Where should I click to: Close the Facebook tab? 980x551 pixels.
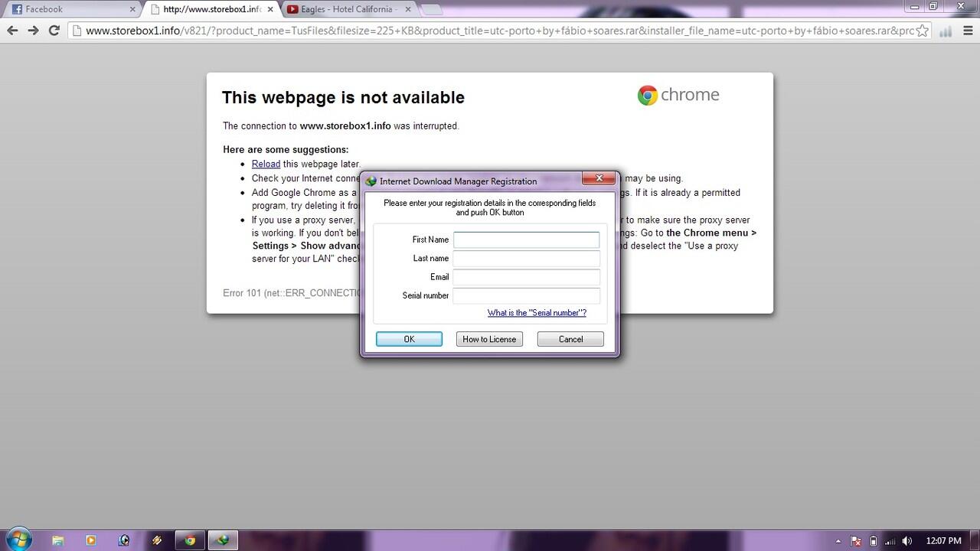tap(132, 10)
